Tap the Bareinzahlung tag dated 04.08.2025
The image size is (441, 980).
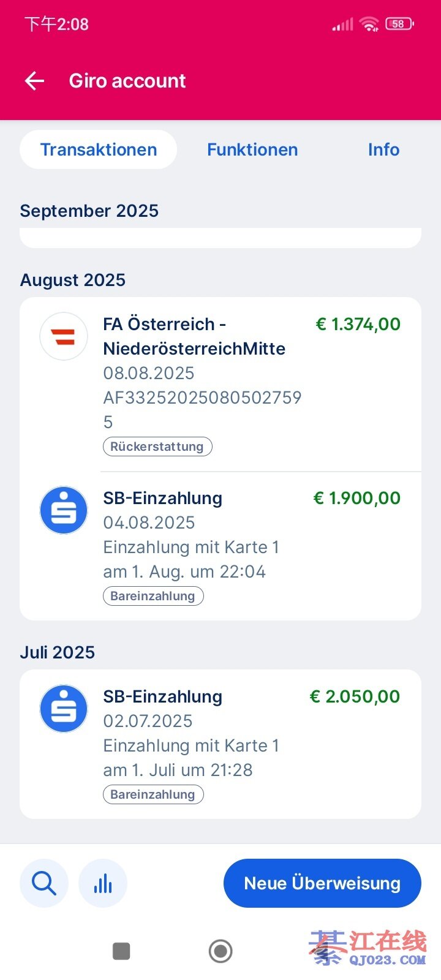153,596
